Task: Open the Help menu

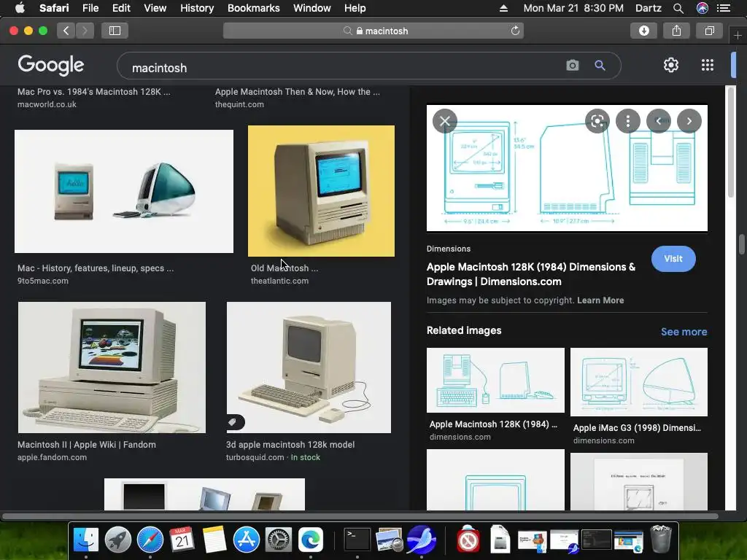Action: (x=355, y=8)
